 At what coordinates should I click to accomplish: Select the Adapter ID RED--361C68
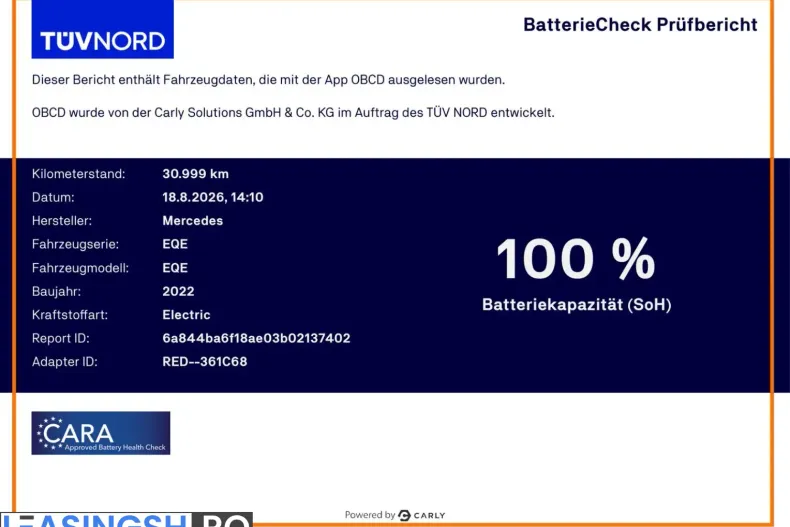(205, 362)
